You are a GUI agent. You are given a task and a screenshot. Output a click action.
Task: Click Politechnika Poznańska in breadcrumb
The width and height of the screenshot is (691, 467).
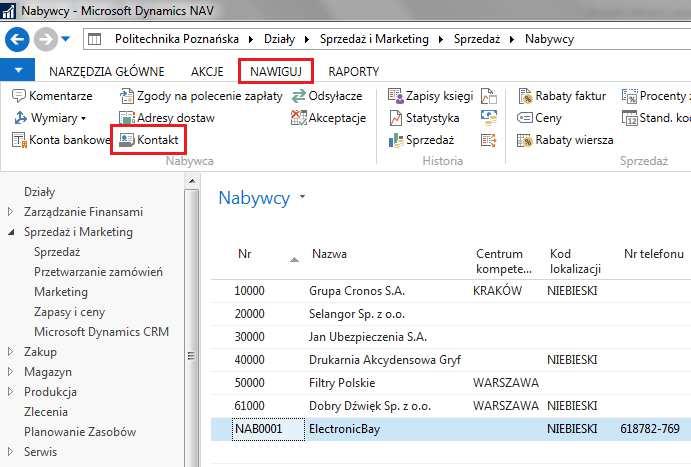(x=177, y=39)
